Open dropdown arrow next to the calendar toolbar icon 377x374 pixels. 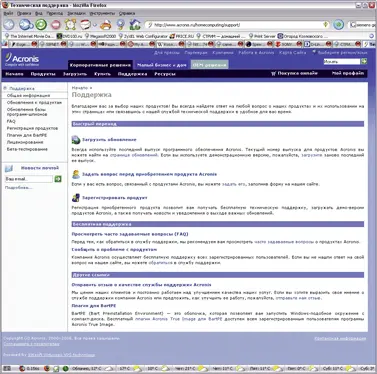tap(95, 25)
